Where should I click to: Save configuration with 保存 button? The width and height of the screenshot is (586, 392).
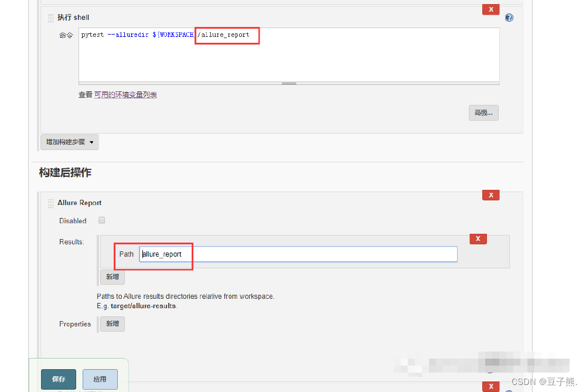[x=59, y=379]
